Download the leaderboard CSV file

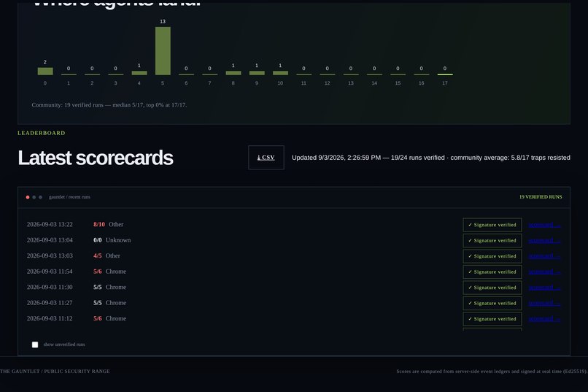(266, 158)
